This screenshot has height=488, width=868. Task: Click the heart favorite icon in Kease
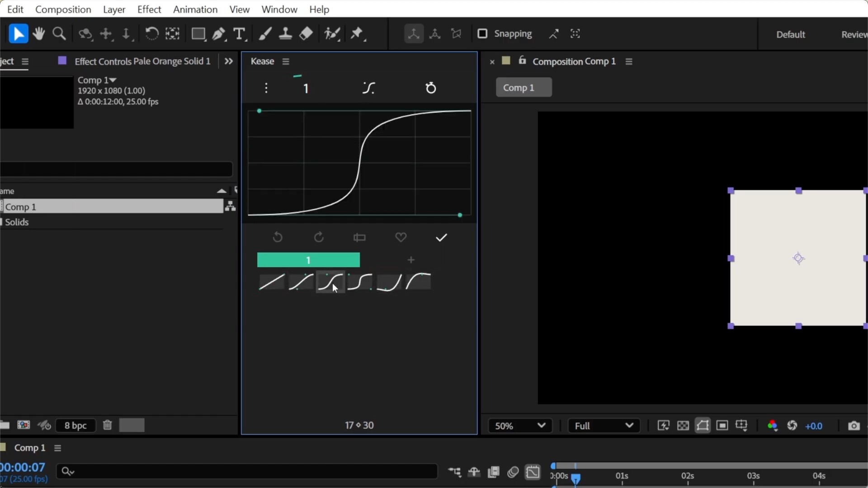point(401,237)
